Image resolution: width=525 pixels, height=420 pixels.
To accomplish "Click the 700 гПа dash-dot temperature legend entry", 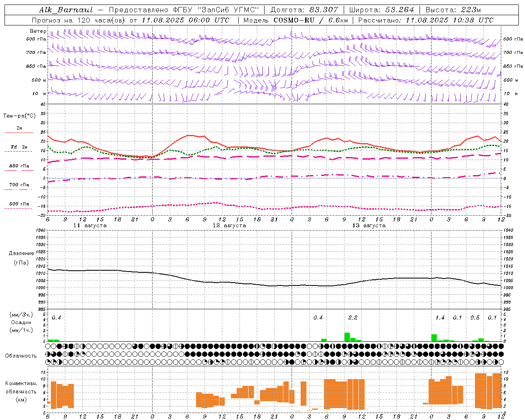I will coord(19,185).
